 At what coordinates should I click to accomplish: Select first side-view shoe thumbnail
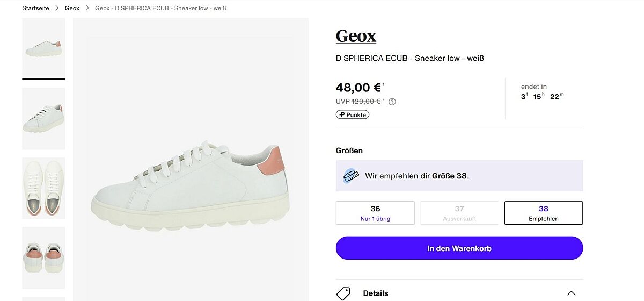click(x=43, y=48)
